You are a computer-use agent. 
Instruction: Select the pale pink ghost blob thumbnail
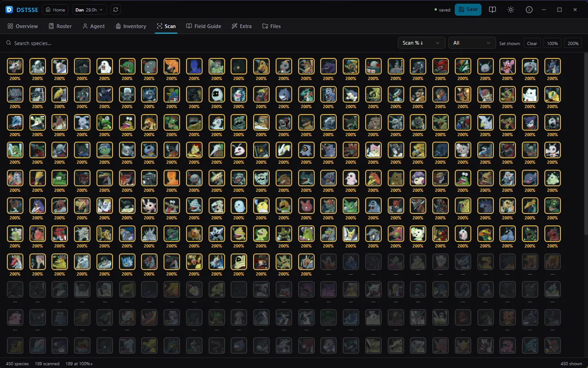tap(351, 178)
